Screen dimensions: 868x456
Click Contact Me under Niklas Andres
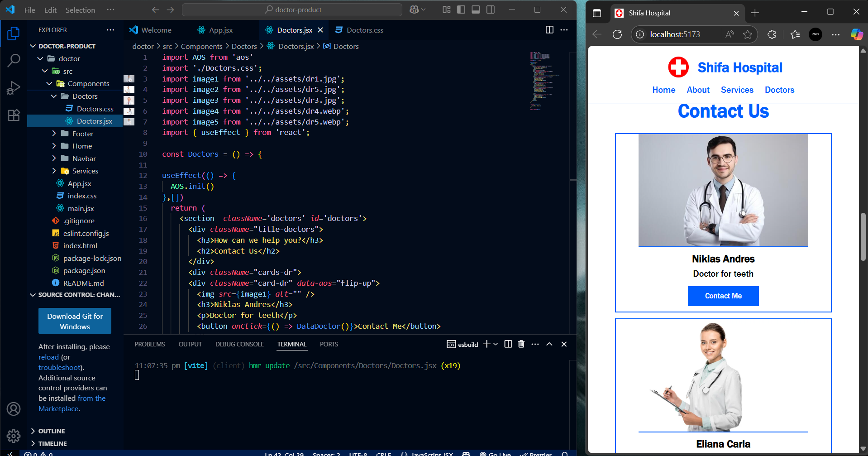click(723, 296)
